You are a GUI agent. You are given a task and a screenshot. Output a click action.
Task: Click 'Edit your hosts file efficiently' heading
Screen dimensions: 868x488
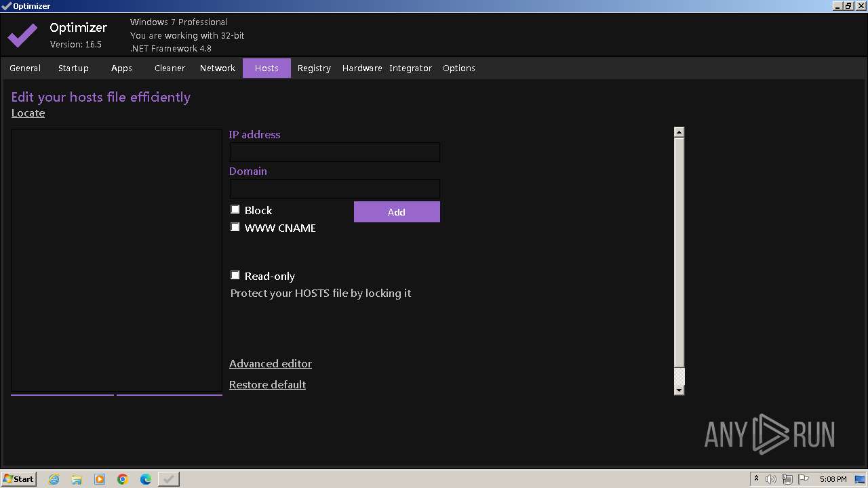[101, 97]
